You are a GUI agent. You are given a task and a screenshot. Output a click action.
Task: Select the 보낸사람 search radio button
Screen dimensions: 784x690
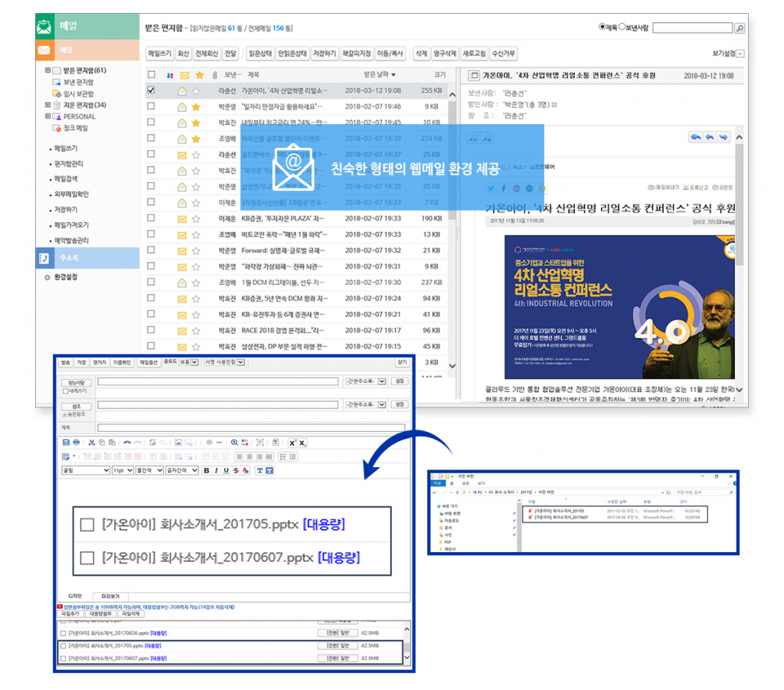(622, 28)
